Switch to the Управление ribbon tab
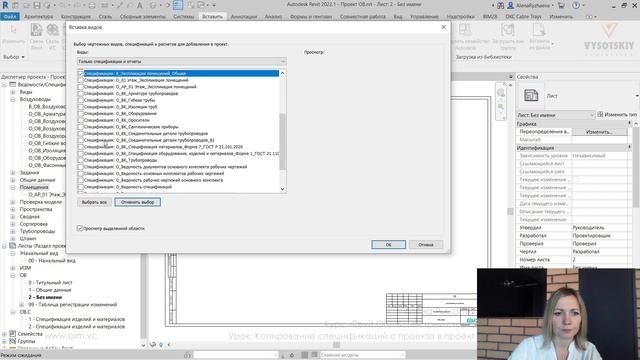Image resolution: width=640 pixels, height=360 pixels. tap(424, 17)
